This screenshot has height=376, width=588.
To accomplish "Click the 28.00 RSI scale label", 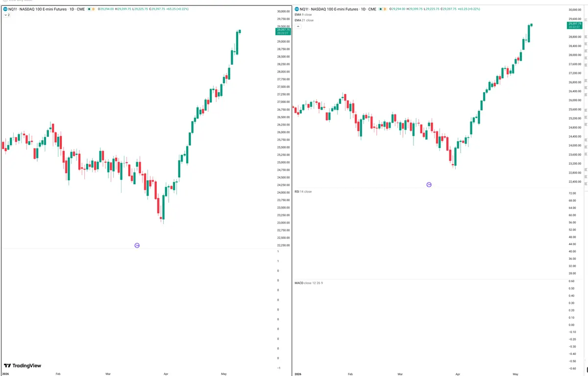I will 572,273.
